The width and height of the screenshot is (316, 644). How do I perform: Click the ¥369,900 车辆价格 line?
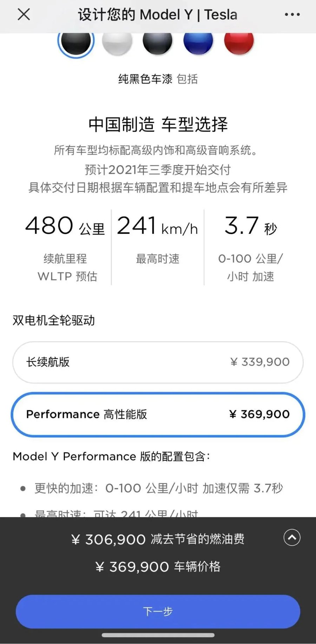coord(158,567)
